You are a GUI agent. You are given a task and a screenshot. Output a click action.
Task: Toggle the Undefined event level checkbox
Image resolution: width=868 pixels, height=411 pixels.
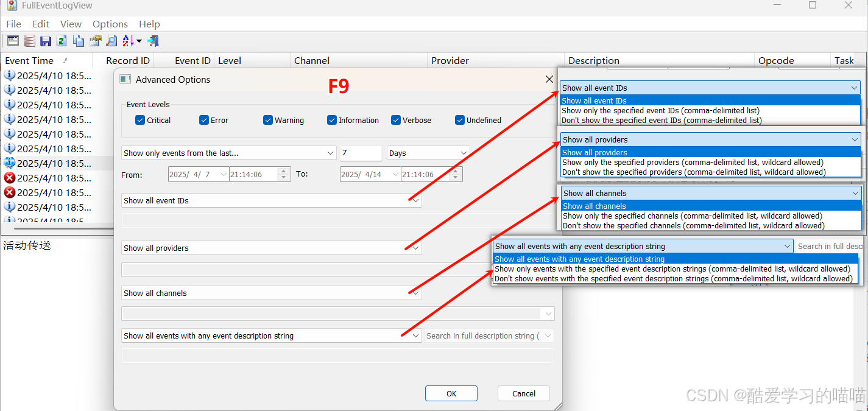point(460,120)
